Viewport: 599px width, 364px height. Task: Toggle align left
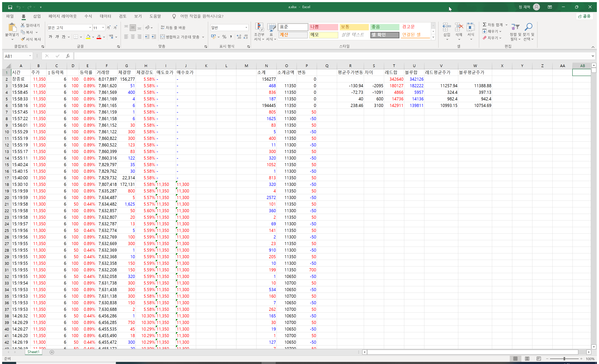click(126, 37)
